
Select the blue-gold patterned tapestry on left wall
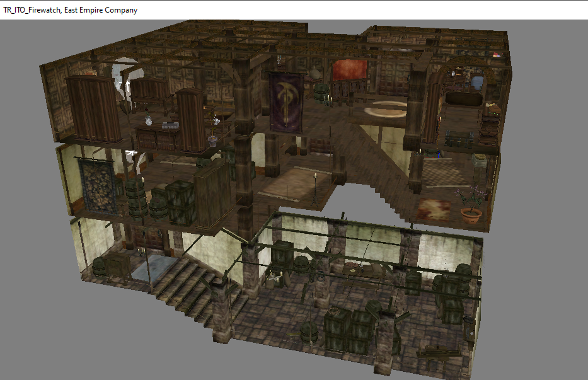click(x=98, y=187)
